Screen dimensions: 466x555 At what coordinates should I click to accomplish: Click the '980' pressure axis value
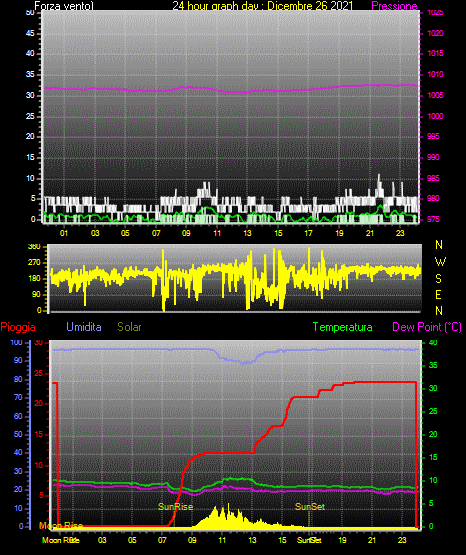pos(433,198)
